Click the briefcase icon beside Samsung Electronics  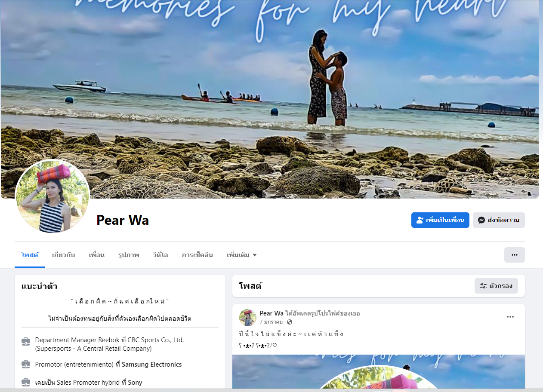26,364
